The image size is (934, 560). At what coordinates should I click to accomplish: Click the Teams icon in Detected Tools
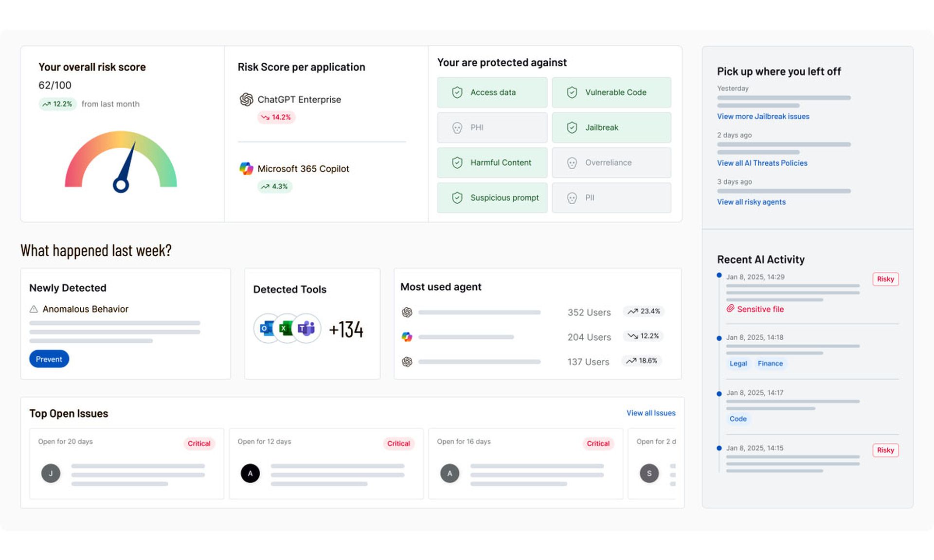tap(306, 329)
